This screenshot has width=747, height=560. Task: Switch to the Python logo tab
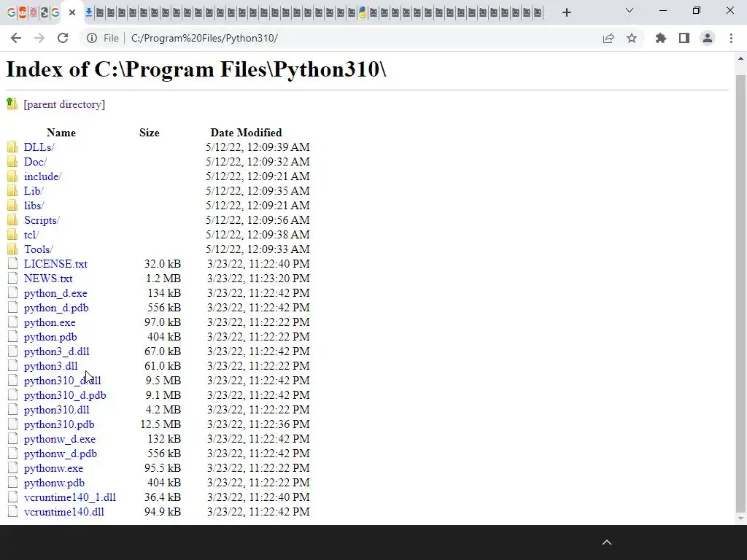(x=363, y=13)
